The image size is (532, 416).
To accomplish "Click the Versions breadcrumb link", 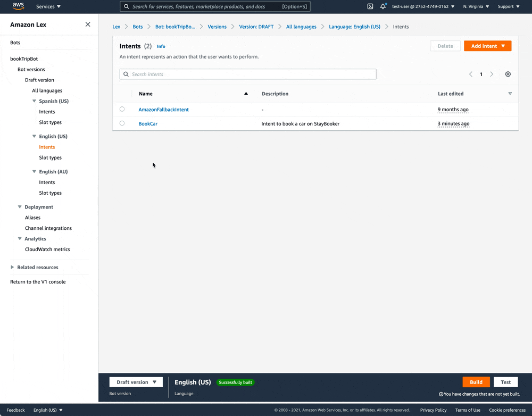I will tap(217, 27).
